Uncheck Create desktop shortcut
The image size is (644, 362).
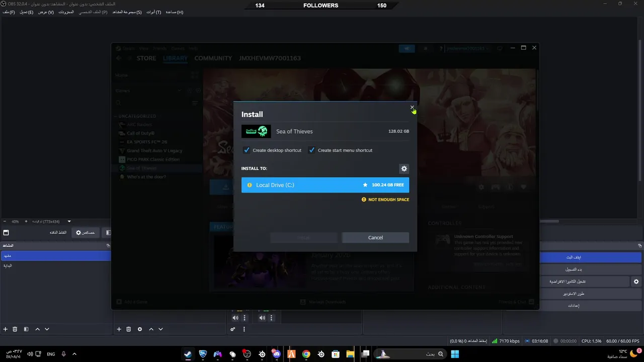point(247,150)
